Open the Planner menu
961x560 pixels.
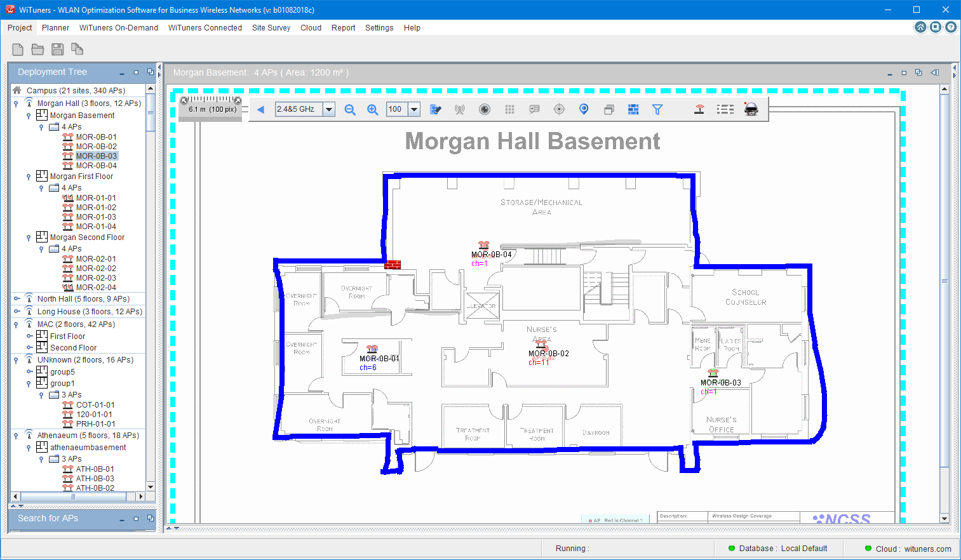[x=56, y=28]
